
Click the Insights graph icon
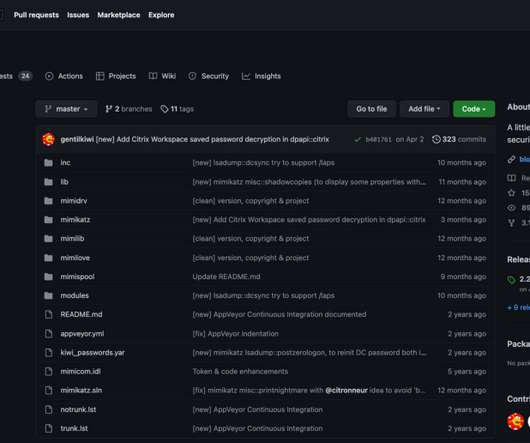(x=246, y=76)
